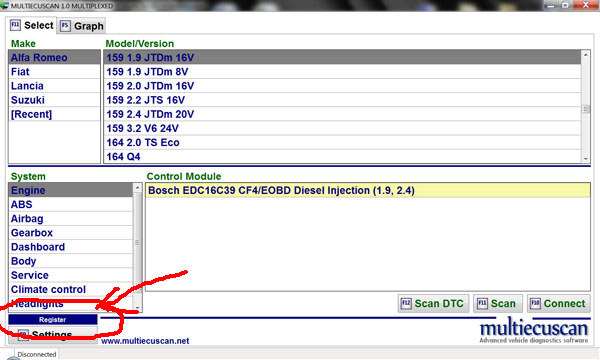Viewport: 600px width, 360px height.
Task: Switch to the Select tab
Action: click(x=32, y=25)
